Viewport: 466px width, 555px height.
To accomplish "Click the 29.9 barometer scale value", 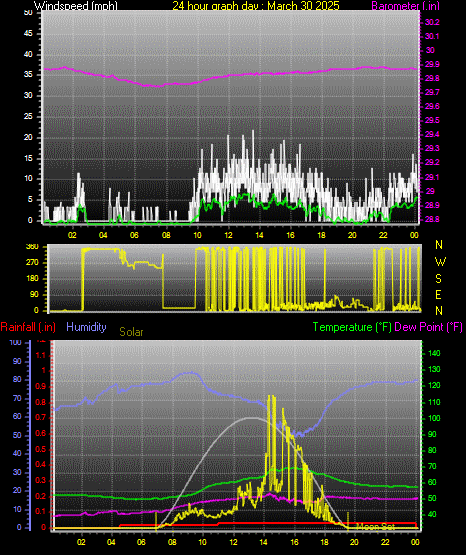I will [x=432, y=64].
